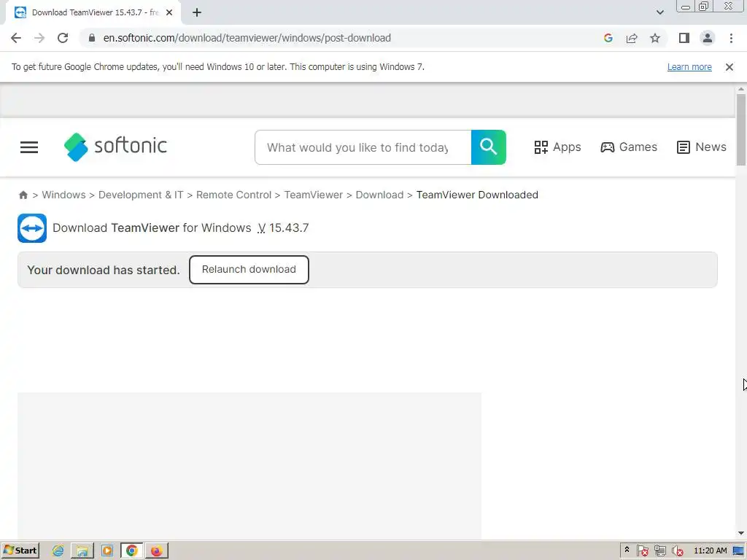Open the muted volume tray icon

point(678,551)
